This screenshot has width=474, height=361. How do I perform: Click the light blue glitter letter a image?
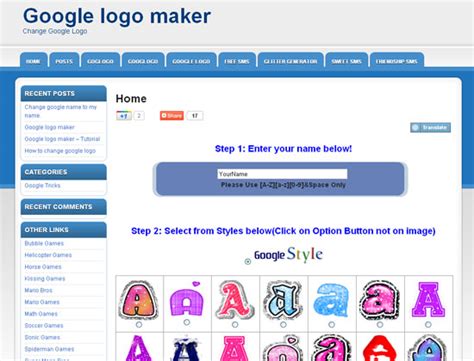[x=331, y=300]
